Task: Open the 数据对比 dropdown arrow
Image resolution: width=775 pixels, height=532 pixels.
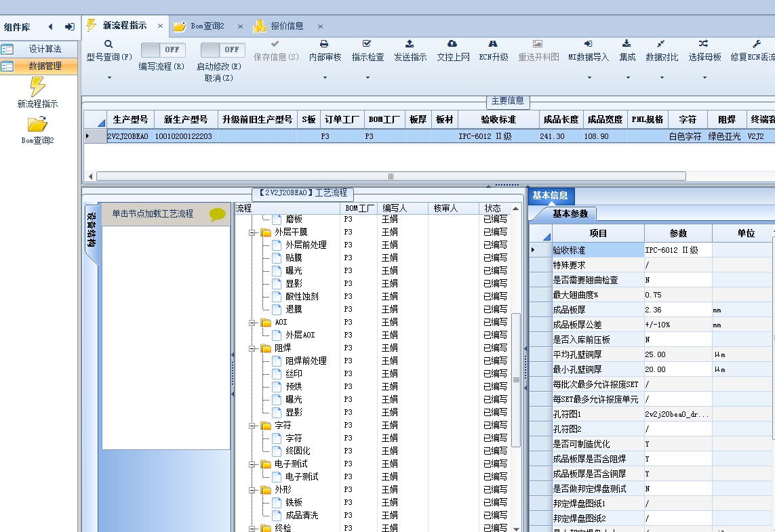Action: click(662, 77)
